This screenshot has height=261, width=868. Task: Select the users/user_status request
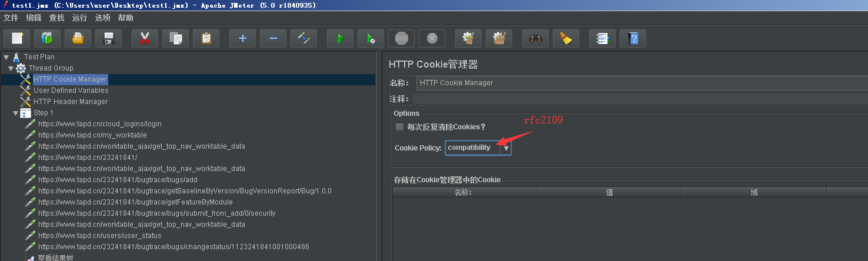99,236
